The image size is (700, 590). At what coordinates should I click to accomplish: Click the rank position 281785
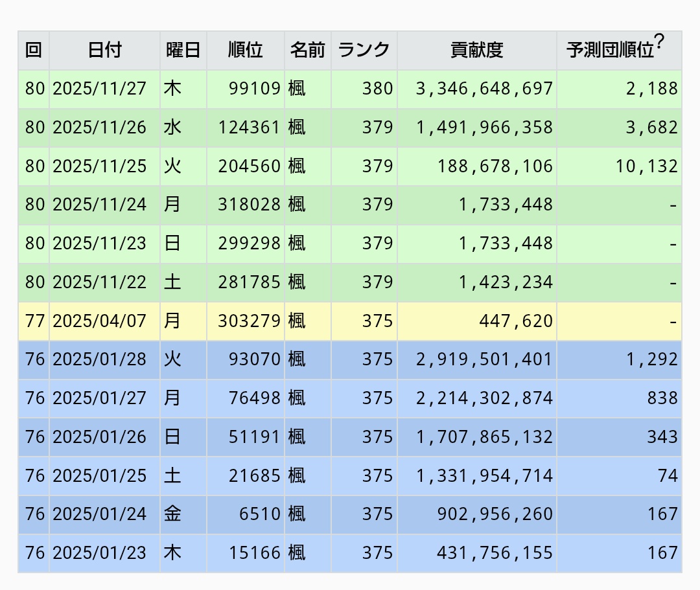[249, 282]
